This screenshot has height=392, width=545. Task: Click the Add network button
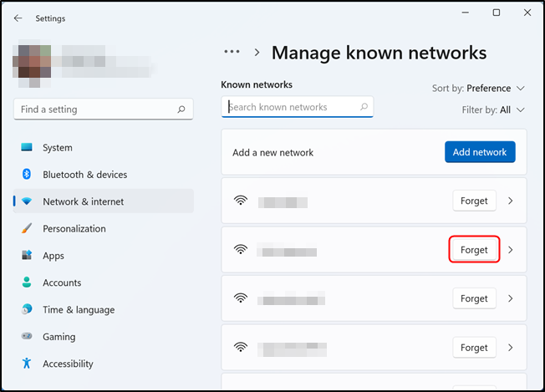pyautogui.click(x=480, y=152)
